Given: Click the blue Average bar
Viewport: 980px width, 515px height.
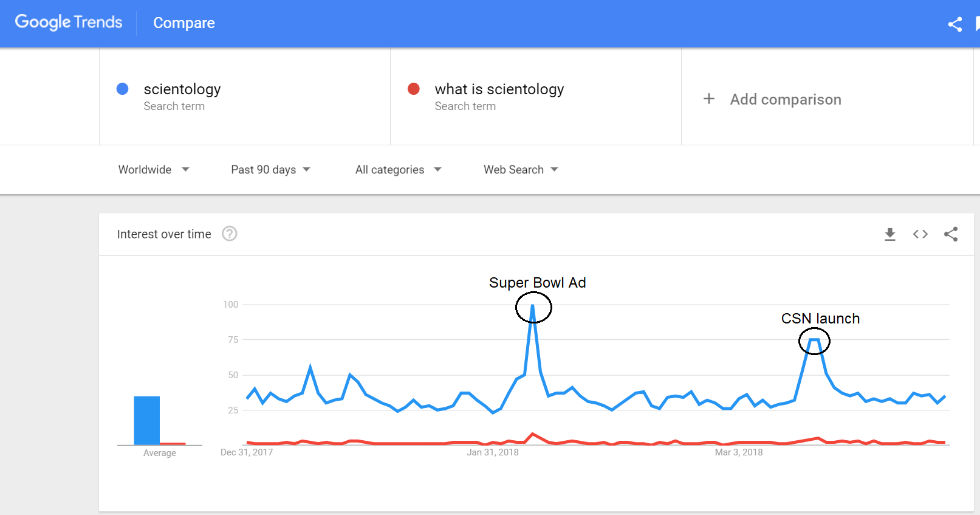Looking at the screenshot, I should 147,420.
